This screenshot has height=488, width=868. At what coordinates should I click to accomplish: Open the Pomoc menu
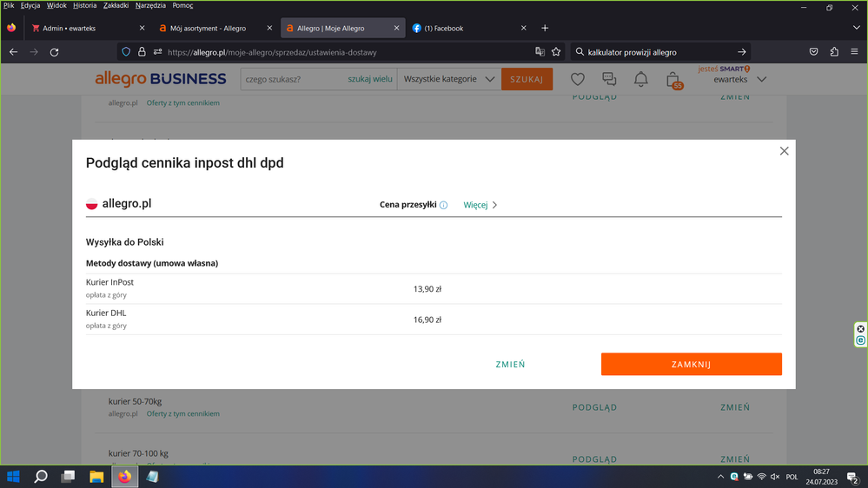click(x=182, y=5)
